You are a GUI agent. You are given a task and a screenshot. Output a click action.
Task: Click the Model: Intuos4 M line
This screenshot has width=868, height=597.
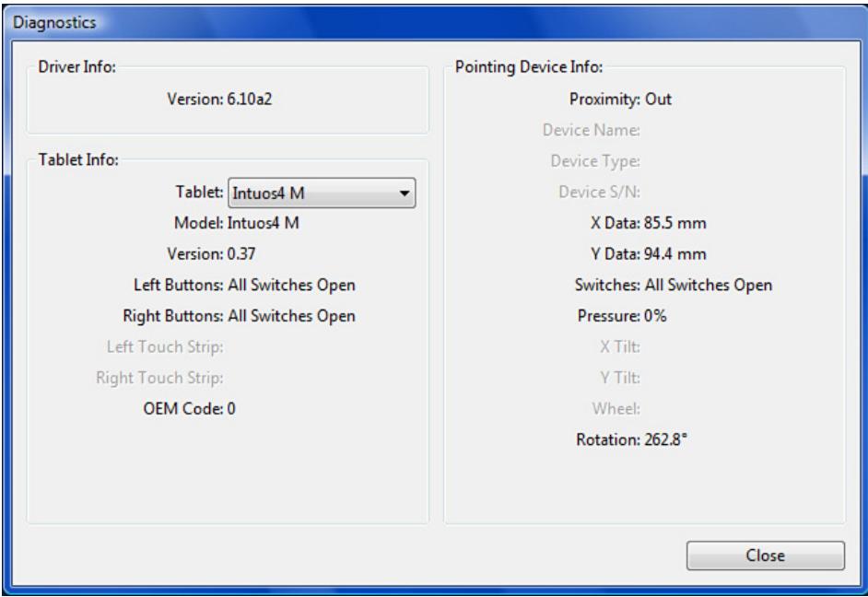click(237, 223)
